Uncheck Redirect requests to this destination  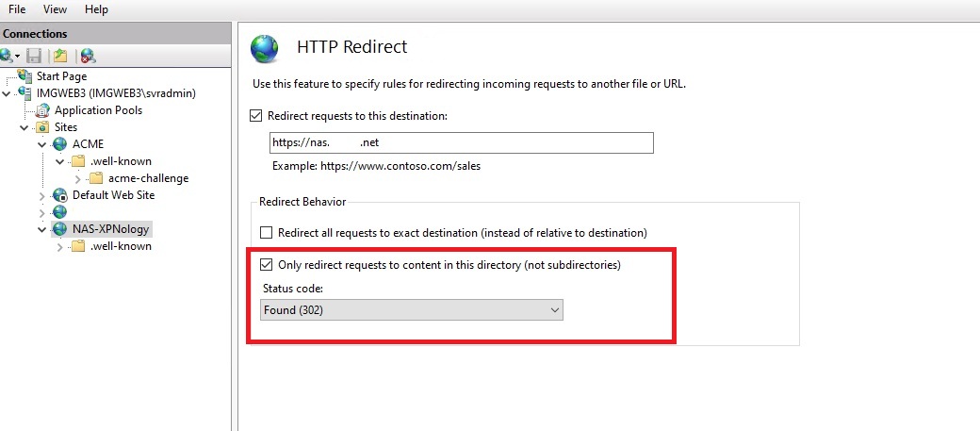[x=256, y=116]
